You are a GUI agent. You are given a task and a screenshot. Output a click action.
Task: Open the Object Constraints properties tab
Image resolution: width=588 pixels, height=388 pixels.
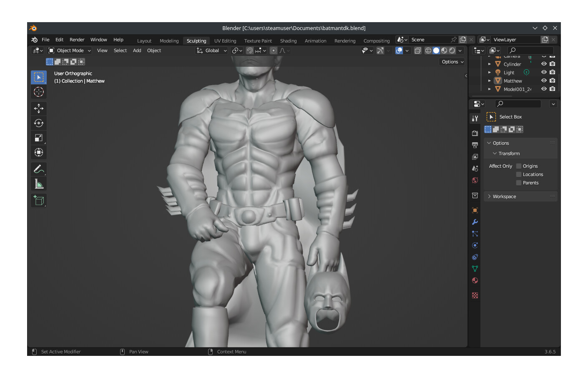475,257
